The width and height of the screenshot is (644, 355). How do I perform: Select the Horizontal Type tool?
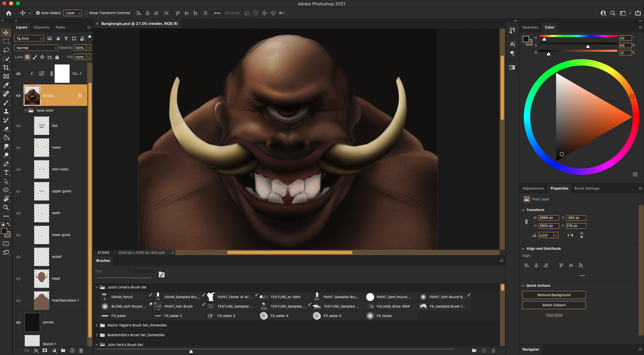tap(6, 172)
